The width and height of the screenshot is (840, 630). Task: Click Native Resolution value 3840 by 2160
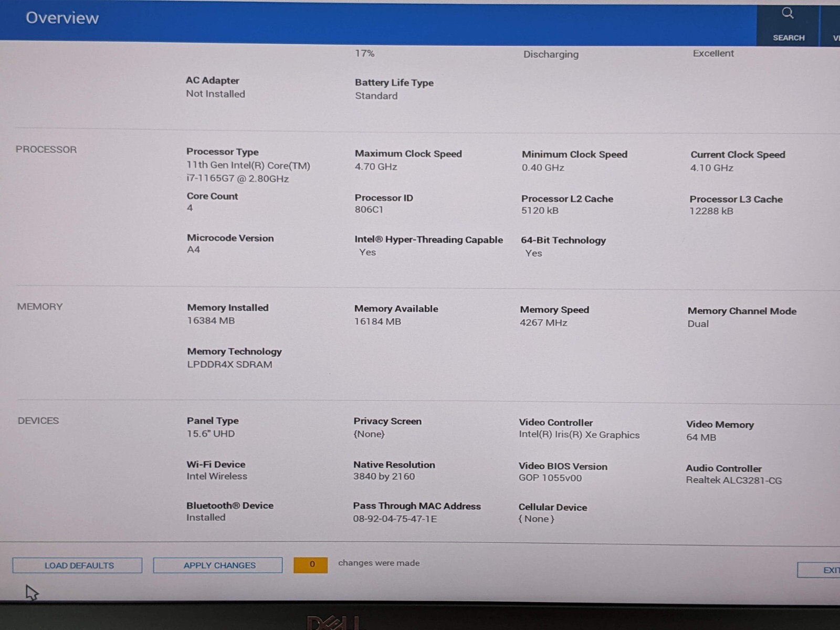[384, 477]
